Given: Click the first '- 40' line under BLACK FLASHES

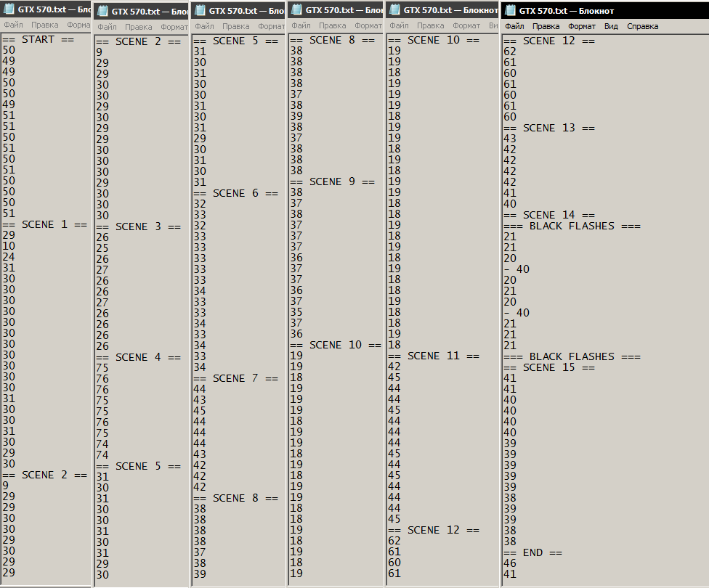Looking at the screenshot, I should coord(516,269).
